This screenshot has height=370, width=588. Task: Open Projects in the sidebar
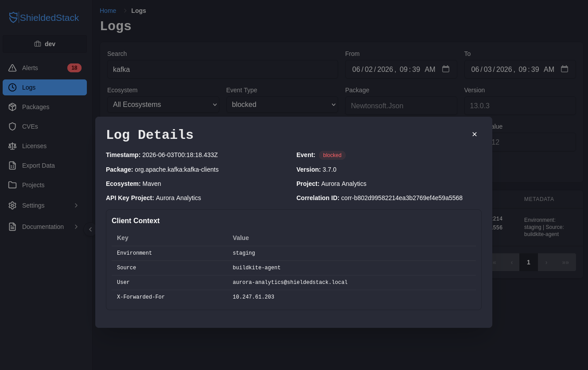point(45,185)
